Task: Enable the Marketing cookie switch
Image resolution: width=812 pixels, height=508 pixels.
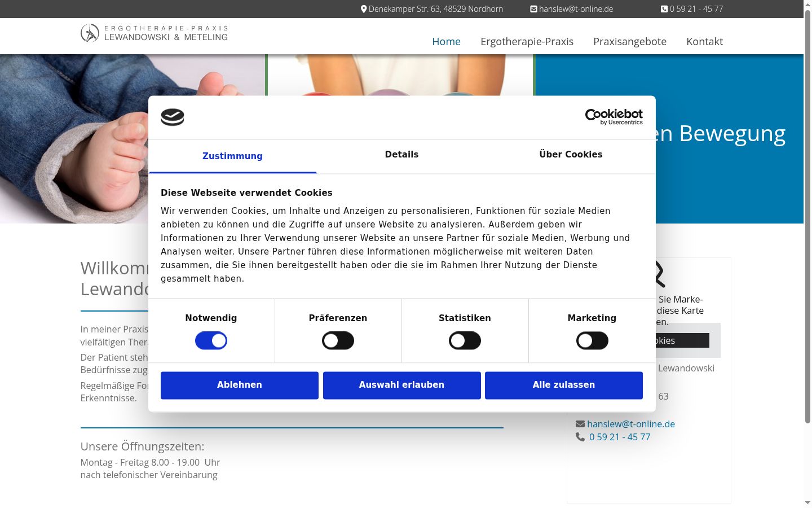Action: pos(592,341)
